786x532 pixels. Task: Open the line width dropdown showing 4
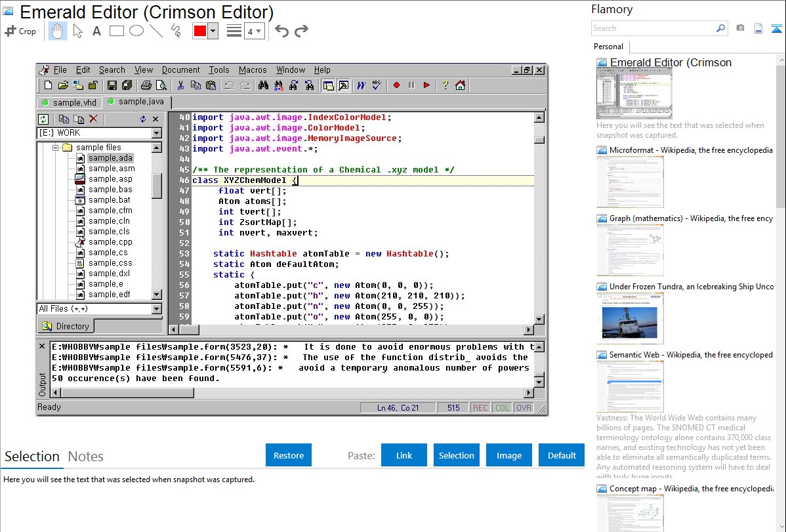tap(254, 31)
